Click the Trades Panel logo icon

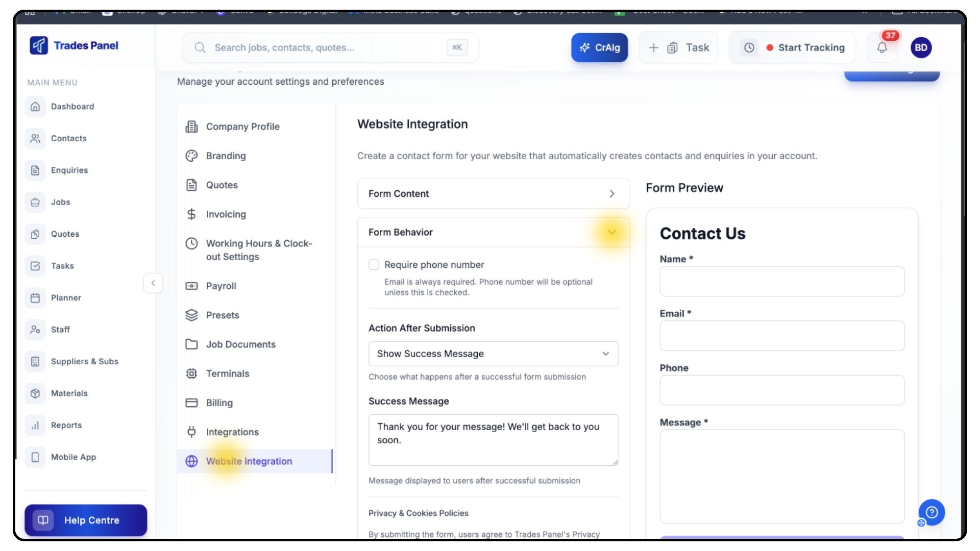39,45
